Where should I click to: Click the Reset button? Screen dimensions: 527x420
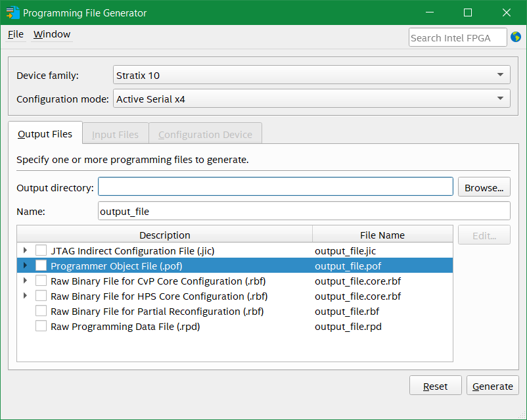point(435,386)
